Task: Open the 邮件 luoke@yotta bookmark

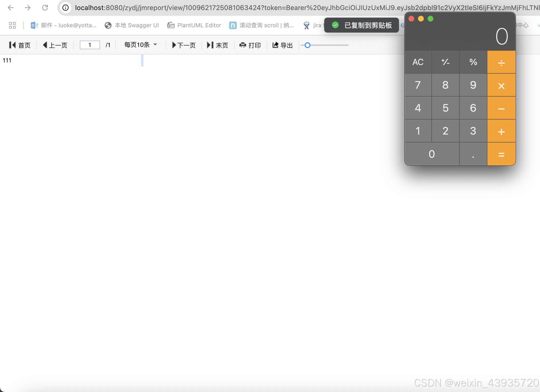Action: [64, 25]
